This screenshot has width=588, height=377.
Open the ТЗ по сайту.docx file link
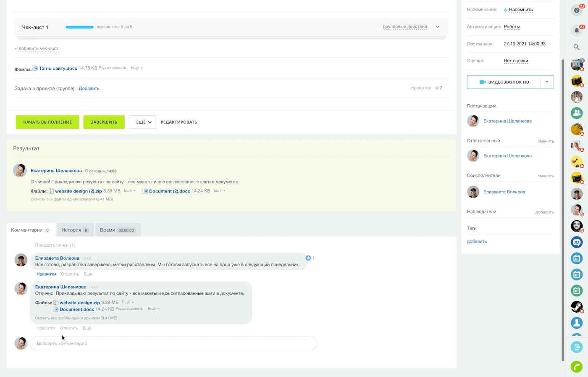click(58, 68)
